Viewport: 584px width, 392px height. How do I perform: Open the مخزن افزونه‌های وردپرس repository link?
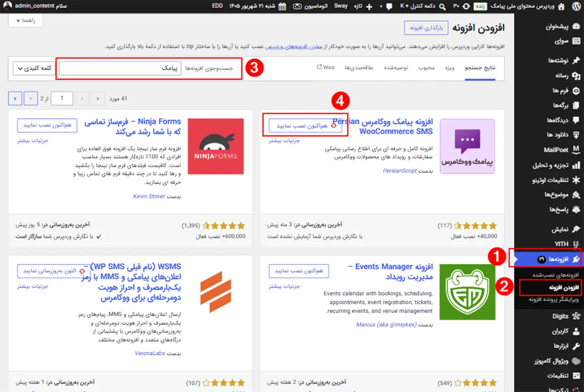pos(294,47)
